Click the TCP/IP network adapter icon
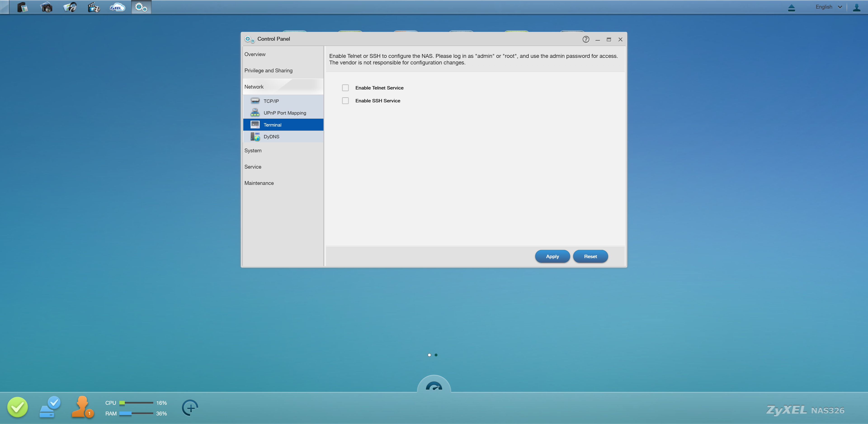 coord(255,101)
